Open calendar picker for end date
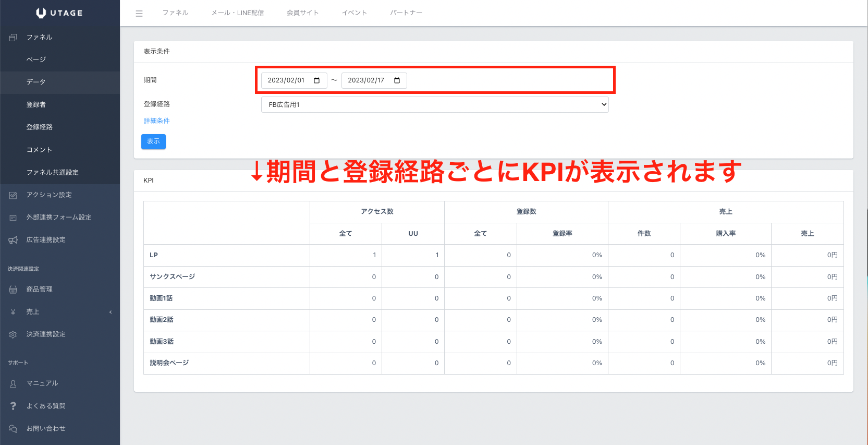Image resolution: width=868 pixels, height=445 pixels. tap(397, 80)
